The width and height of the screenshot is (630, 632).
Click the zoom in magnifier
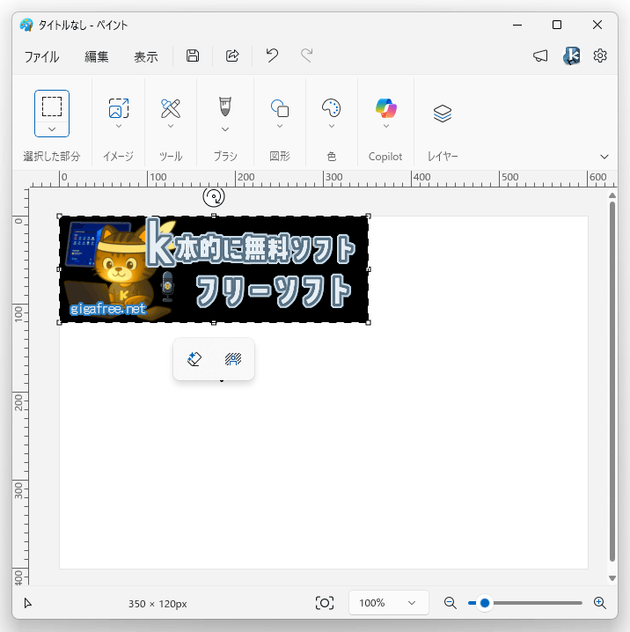click(600, 603)
